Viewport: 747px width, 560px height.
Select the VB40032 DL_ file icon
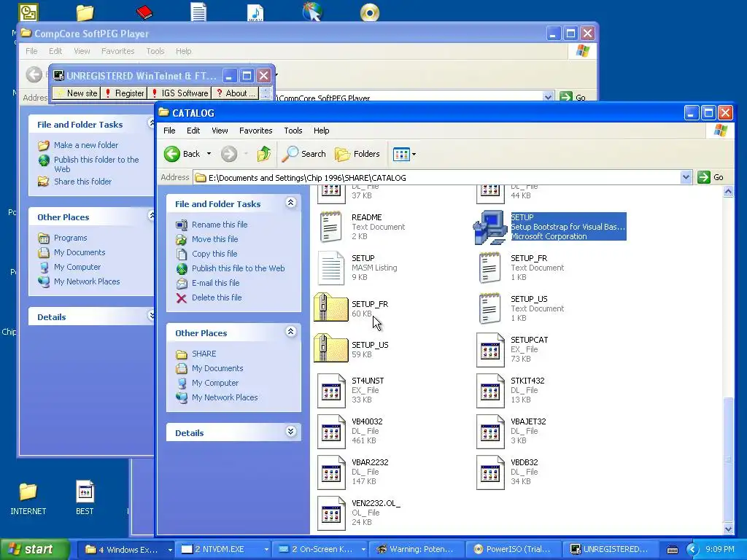(x=331, y=432)
